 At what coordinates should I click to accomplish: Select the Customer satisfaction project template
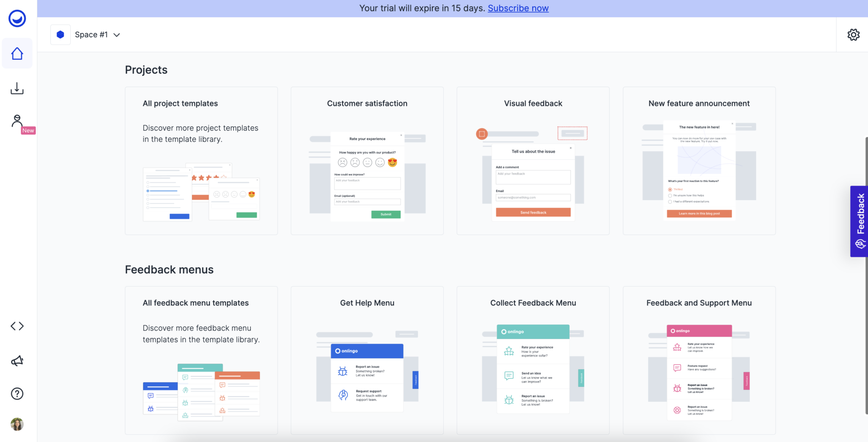(x=367, y=161)
